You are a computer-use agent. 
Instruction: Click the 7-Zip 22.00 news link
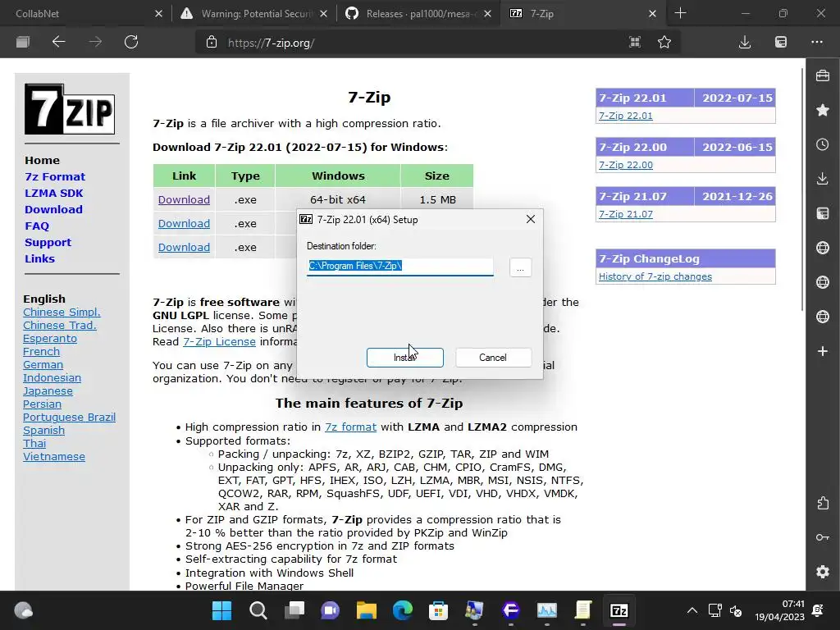pos(626,165)
